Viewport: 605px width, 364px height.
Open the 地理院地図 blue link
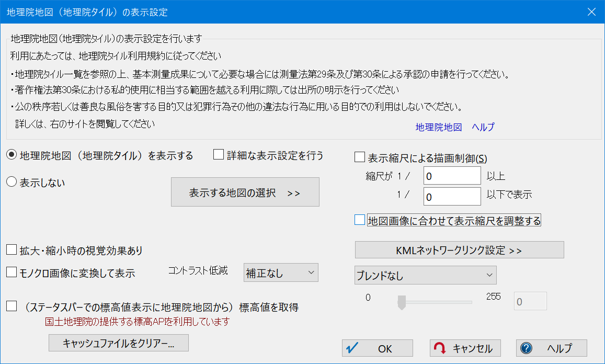(x=438, y=127)
